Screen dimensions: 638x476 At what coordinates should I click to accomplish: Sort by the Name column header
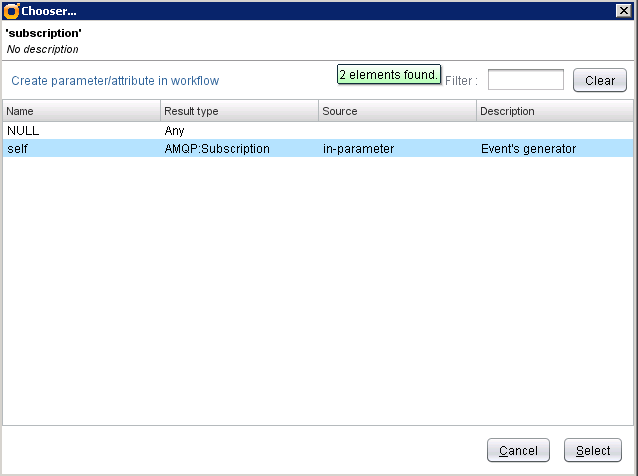(81, 111)
